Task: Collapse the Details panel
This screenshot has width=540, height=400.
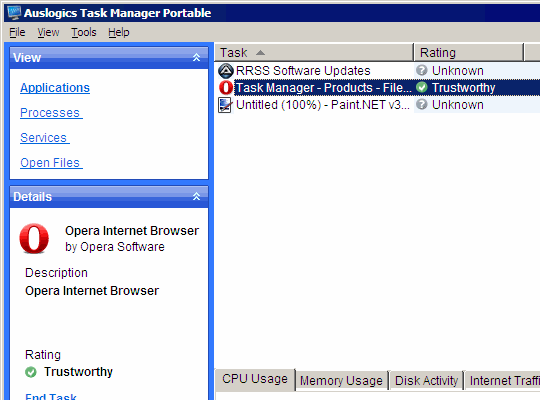Action: click(196, 196)
